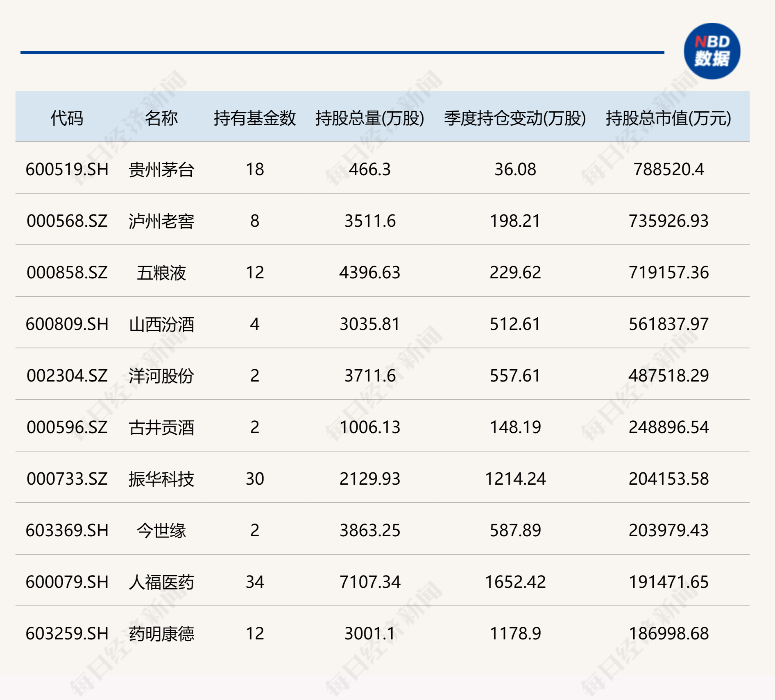Screen dimensions: 775x700
Task: Click the quarterly change 1652.42
Action: (515, 582)
